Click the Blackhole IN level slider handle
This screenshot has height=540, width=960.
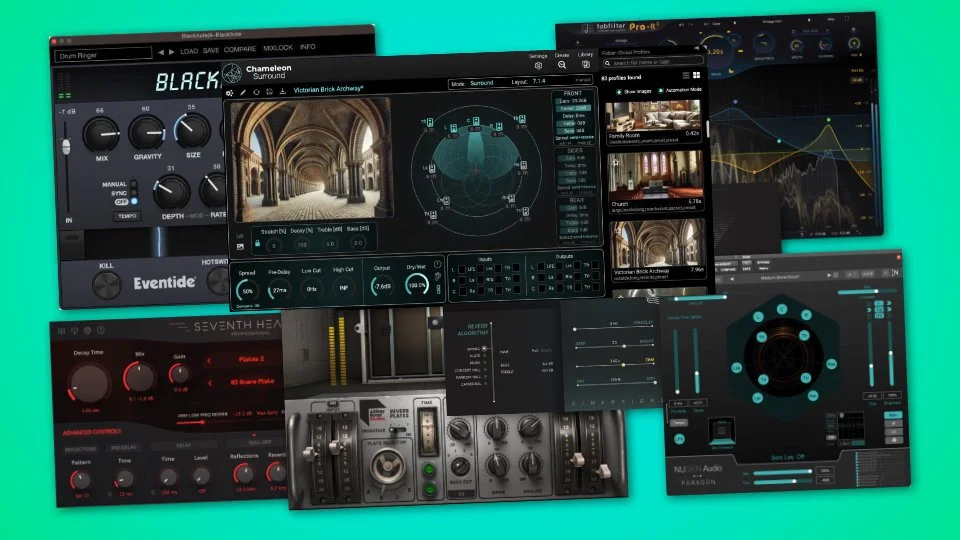(x=66, y=146)
